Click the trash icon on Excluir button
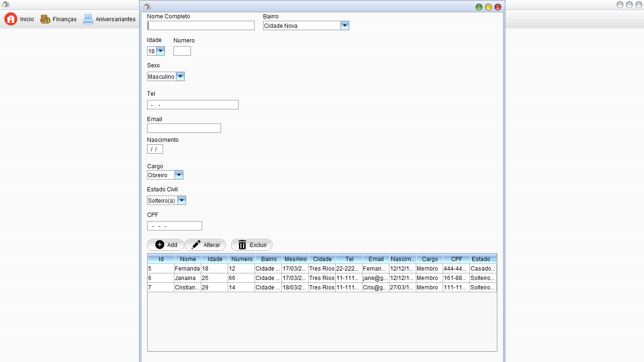 coord(242,245)
